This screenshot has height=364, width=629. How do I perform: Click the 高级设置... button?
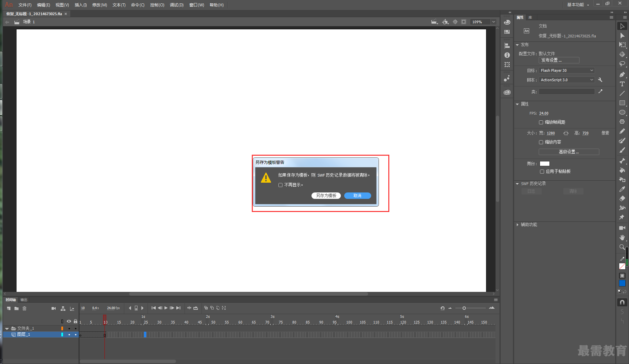click(x=569, y=152)
